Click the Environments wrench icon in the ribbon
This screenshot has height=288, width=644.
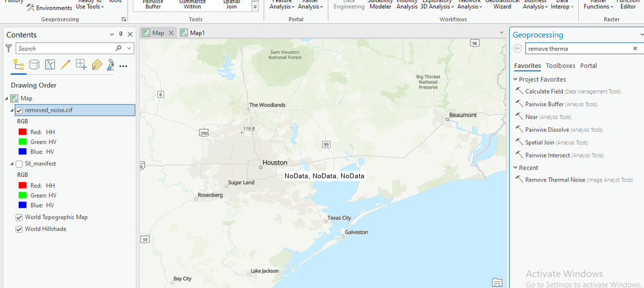click(30, 7)
